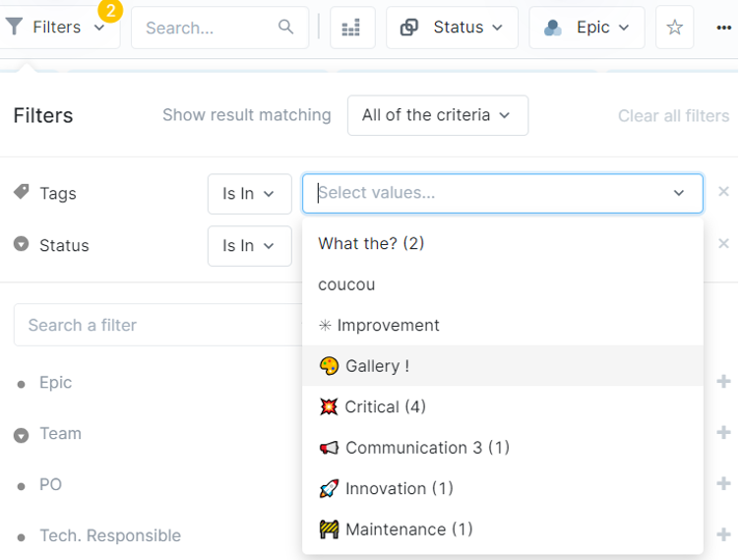The image size is (744, 560).
Task: Expand the Status grouping dropdown
Action: click(452, 28)
